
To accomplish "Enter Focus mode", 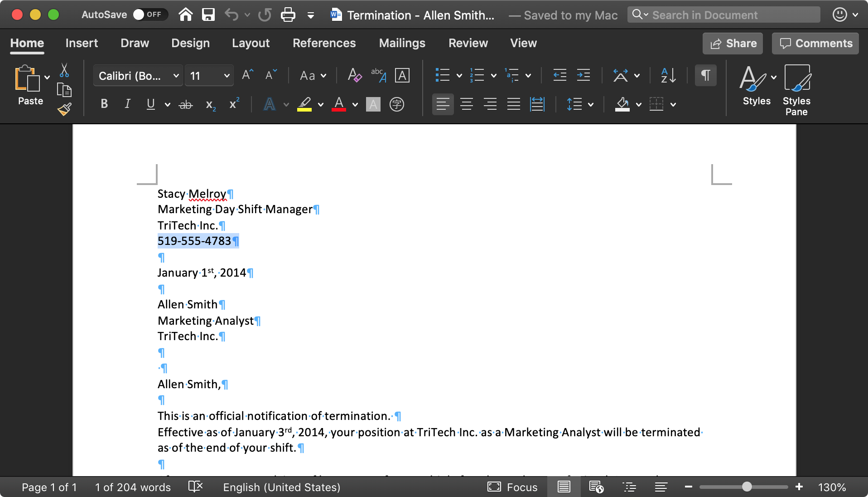I will (x=512, y=487).
